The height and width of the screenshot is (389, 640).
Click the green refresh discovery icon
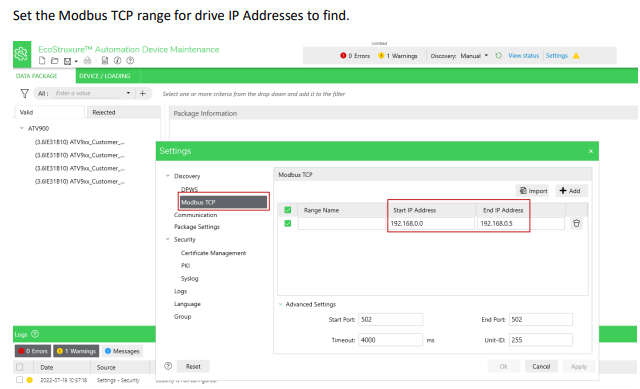click(498, 56)
